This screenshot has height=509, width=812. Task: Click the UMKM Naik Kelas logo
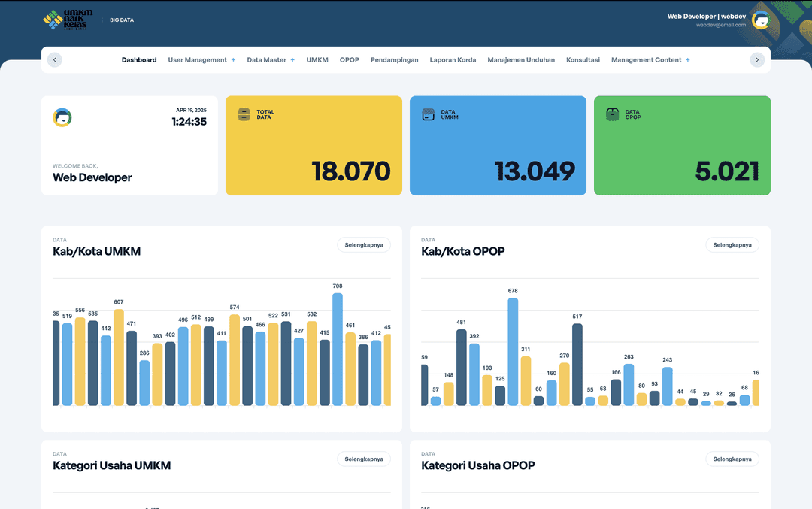click(62, 20)
